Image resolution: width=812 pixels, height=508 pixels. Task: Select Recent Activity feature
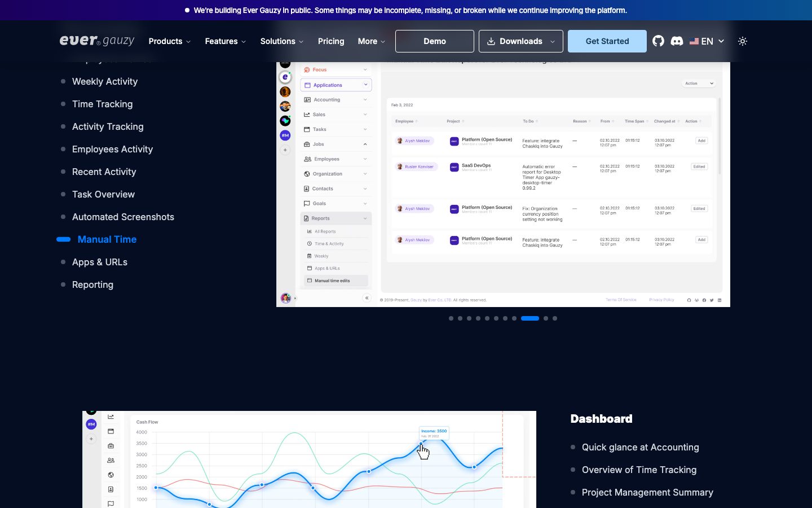(104, 172)
